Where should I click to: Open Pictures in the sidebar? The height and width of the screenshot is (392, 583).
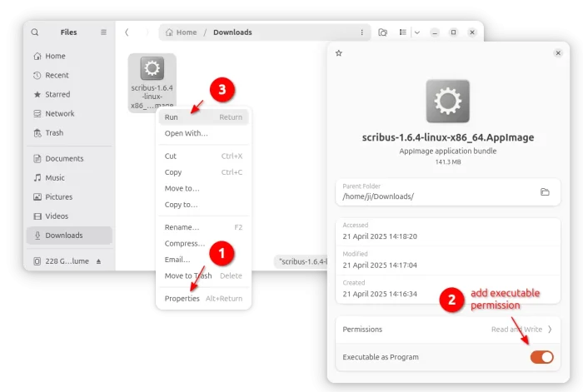pos(69,197)
